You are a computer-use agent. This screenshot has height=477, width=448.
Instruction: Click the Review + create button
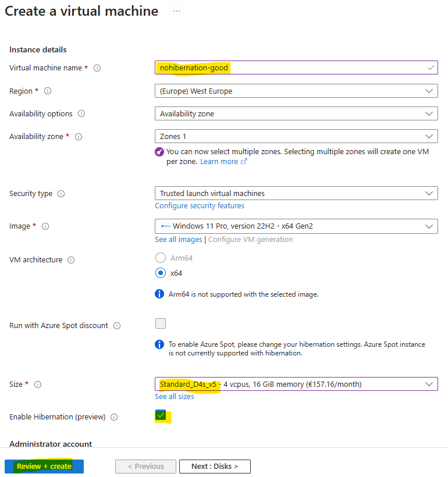click(x=44, y=467)
